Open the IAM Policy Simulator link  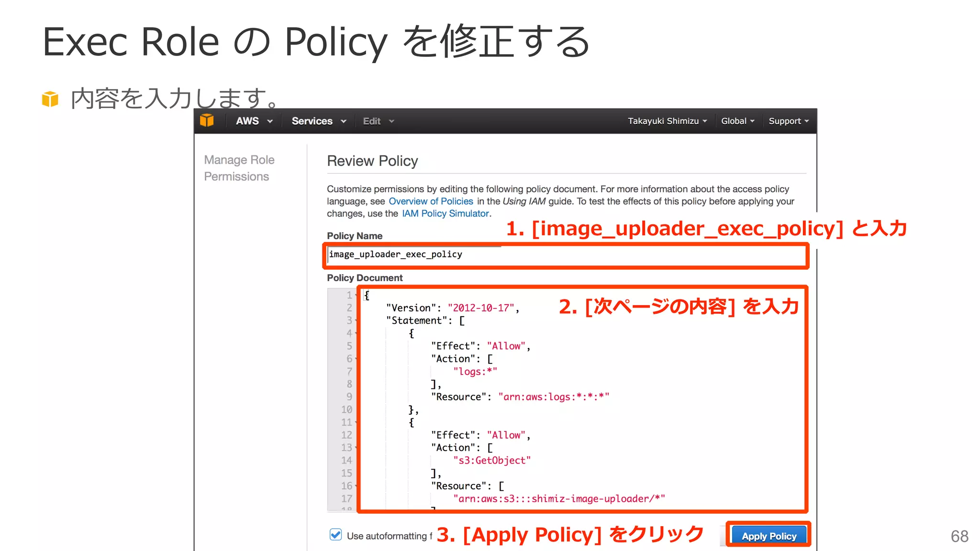[x=445, y=213]
